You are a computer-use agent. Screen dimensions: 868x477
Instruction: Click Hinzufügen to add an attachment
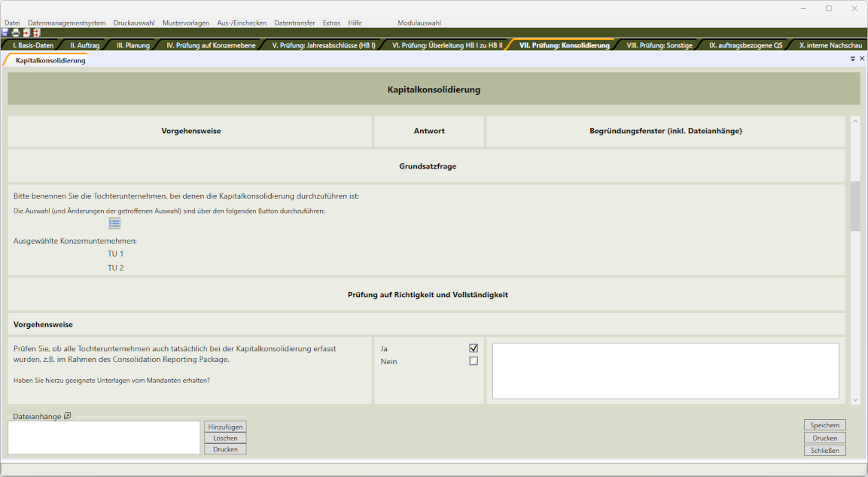[x=225, y=427]
